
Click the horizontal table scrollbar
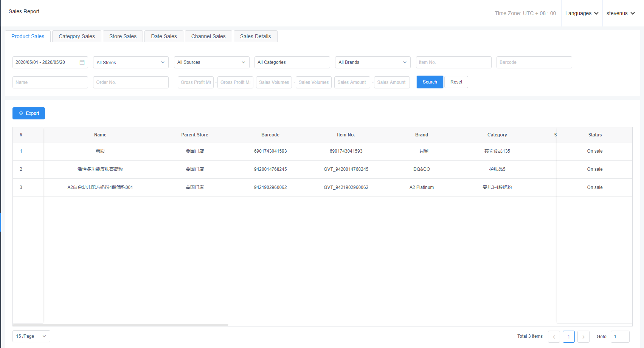tap(121, 325)
